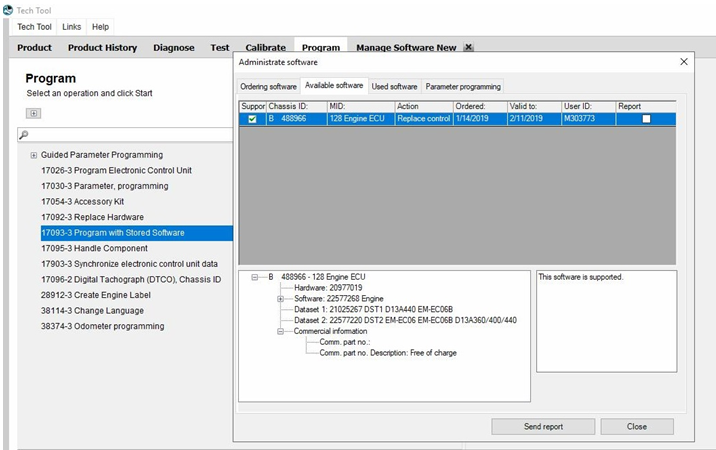Collapse the Commercial information node
This screenshot has width=716, height=450.
click(280, 331)
